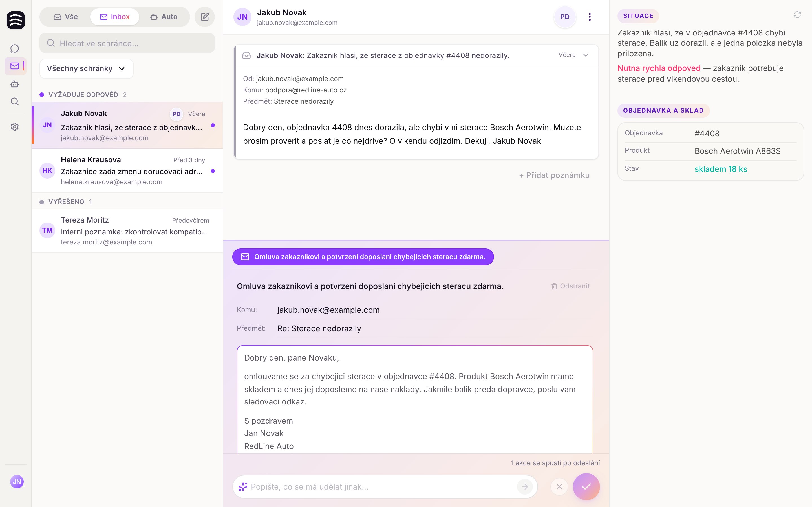The width and height of the screenshot is (812, 507).
Task: Click the Přidat poznámku link
Action: (554, 175)
